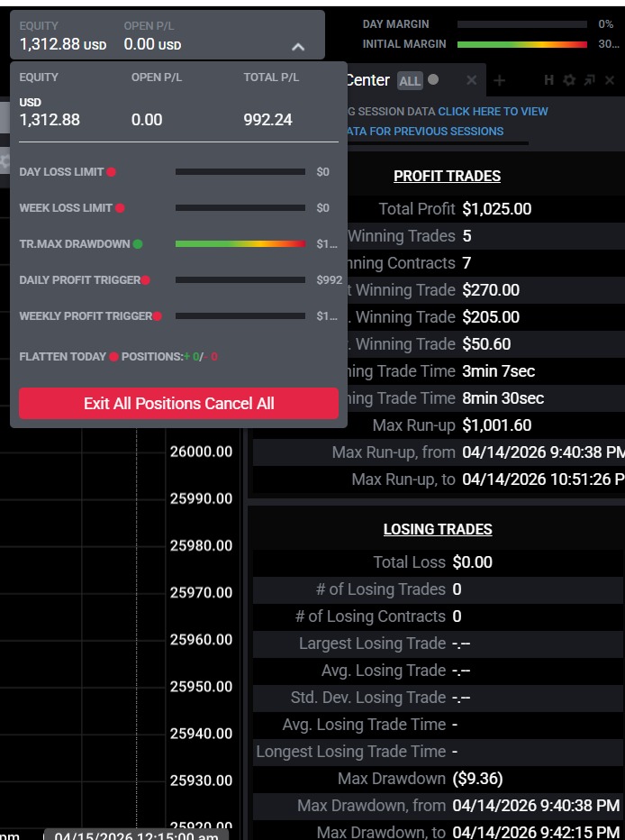Toggle the Tr.Max Drawdown green indicator

click(138, 244)
